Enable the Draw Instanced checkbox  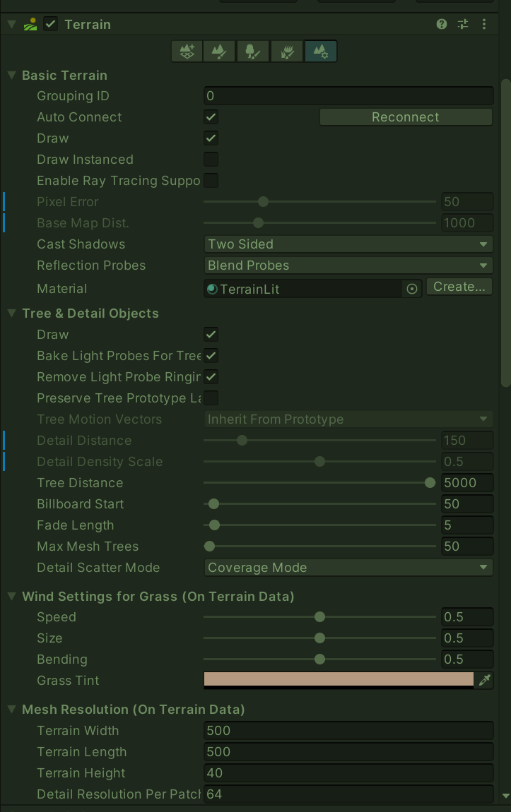coord(211,160)
